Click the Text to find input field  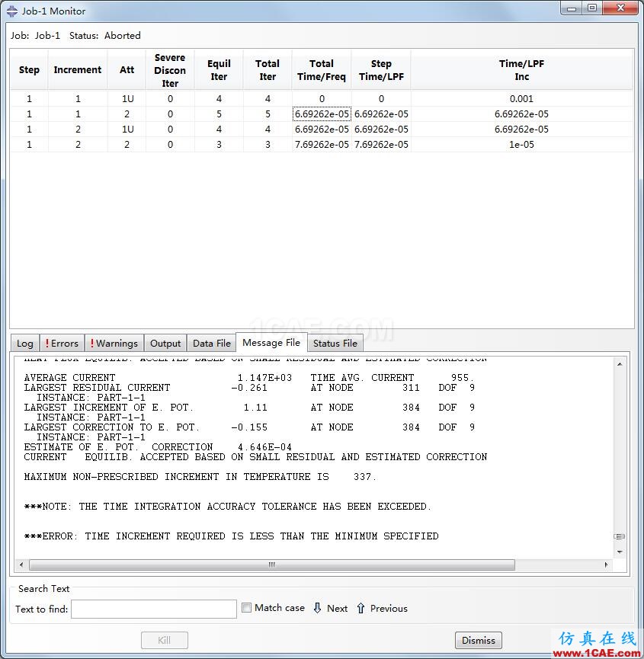pos(154,609)
